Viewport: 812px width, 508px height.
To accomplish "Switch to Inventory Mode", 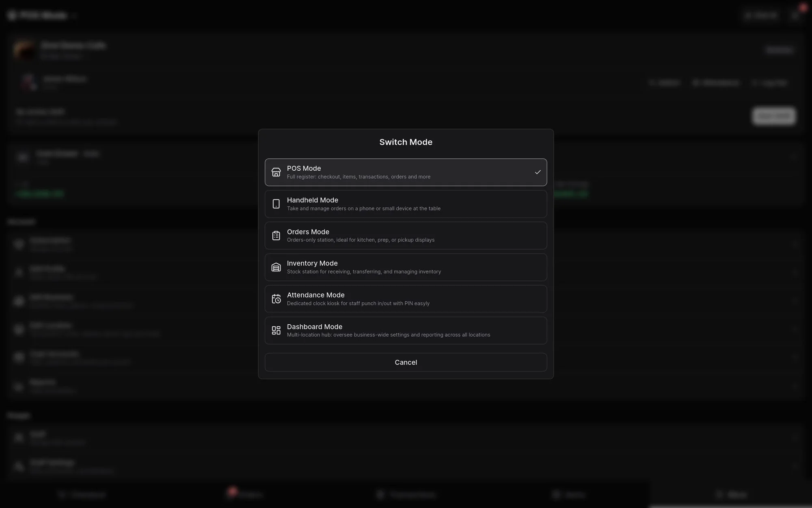I will click(406, 267).
